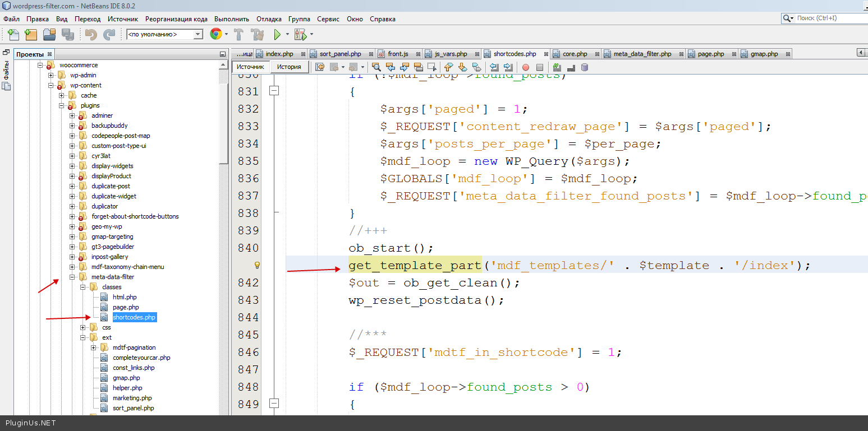
Task: Expand the mdtf-pagination folder node
Action: [93, 347]
